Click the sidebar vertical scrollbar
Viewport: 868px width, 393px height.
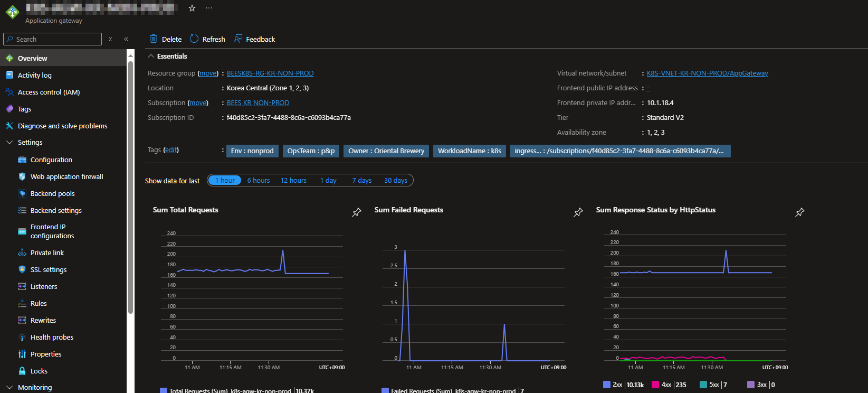130,188
